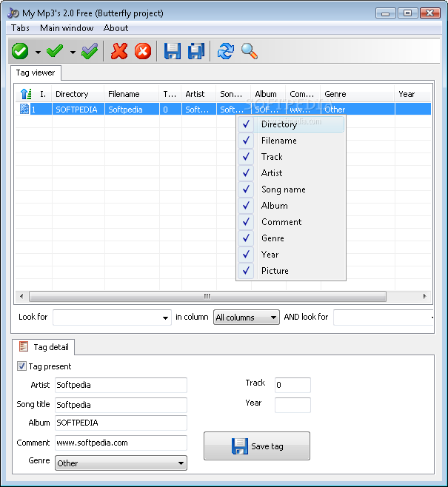The width and height of the screenshot is (448, 487).
Task: Toggle Comment column in context menu
Action: click(x=291, y=222)
